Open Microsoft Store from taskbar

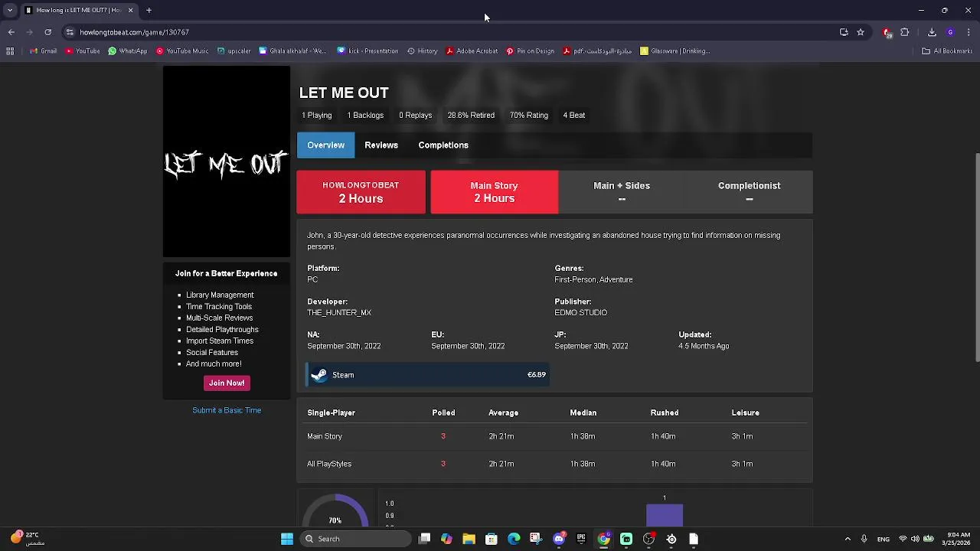(x=492, y=539)
